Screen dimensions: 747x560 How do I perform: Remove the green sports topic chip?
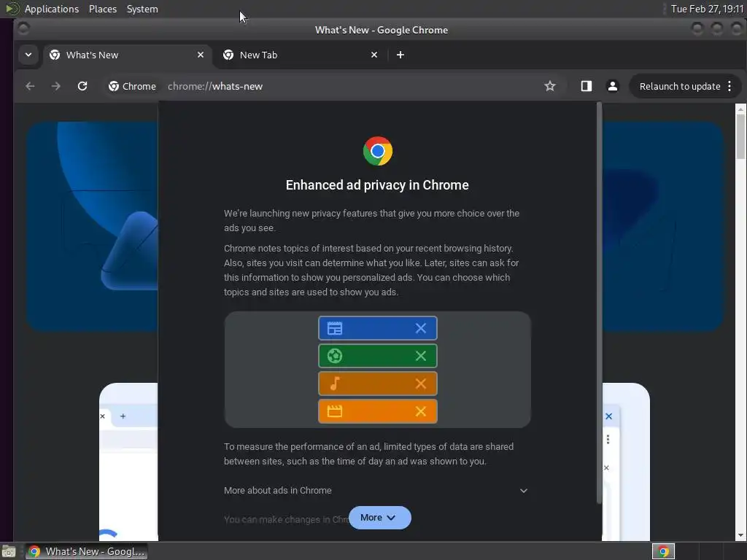point(421,356)
